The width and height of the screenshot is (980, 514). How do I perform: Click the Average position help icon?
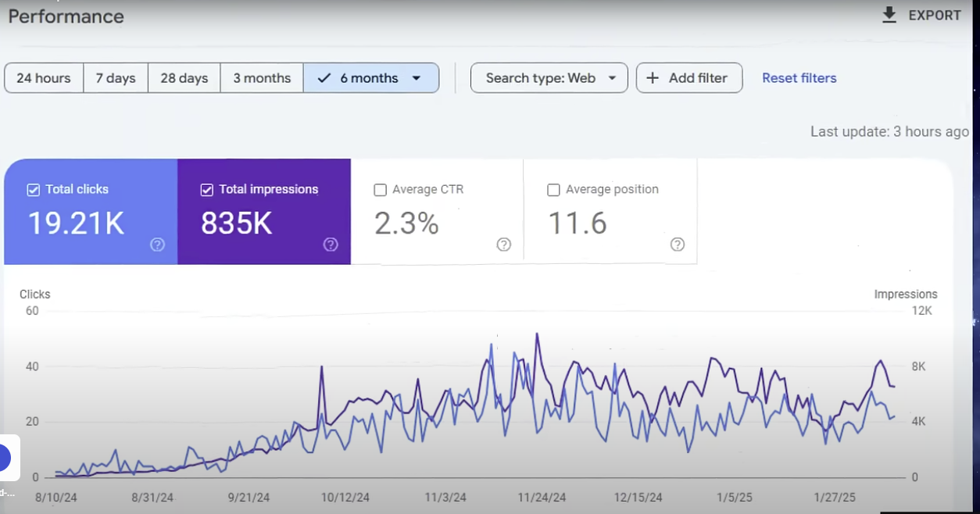(678, 245)
